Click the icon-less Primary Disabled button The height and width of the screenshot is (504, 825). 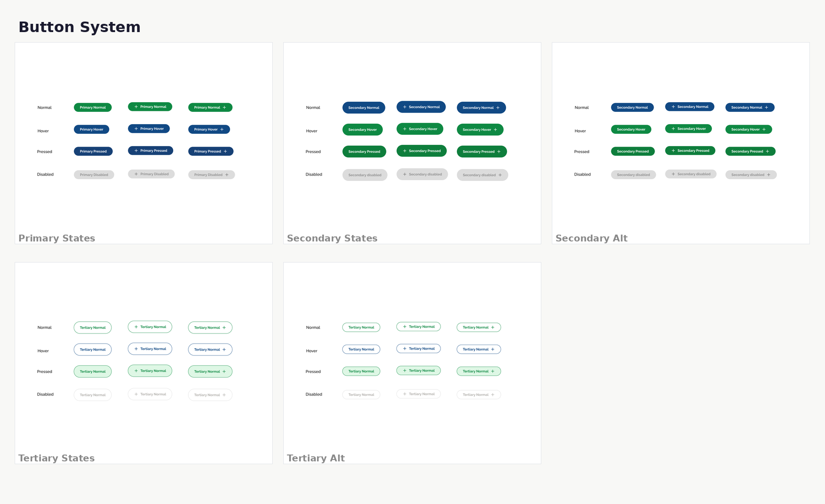(x=94, y=175)
